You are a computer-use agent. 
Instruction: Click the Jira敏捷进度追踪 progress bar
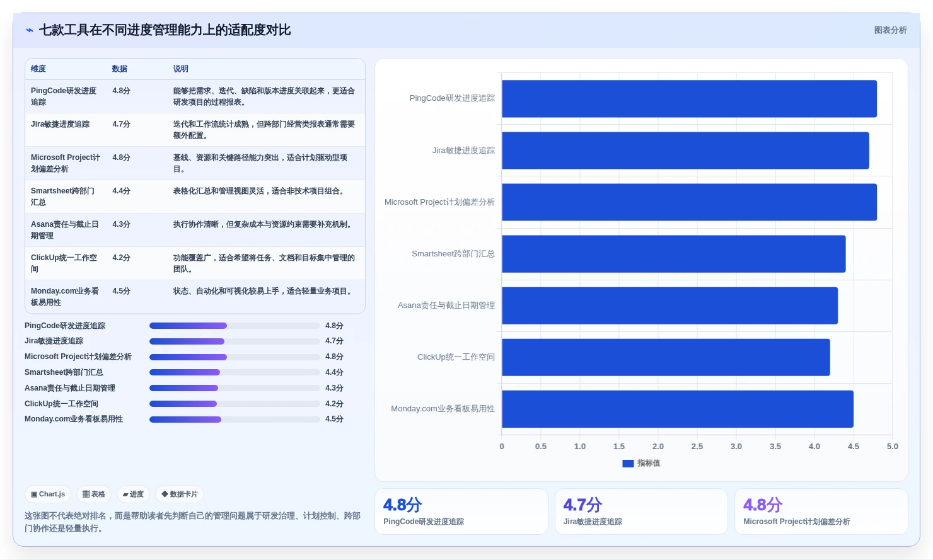pos(235,341)
